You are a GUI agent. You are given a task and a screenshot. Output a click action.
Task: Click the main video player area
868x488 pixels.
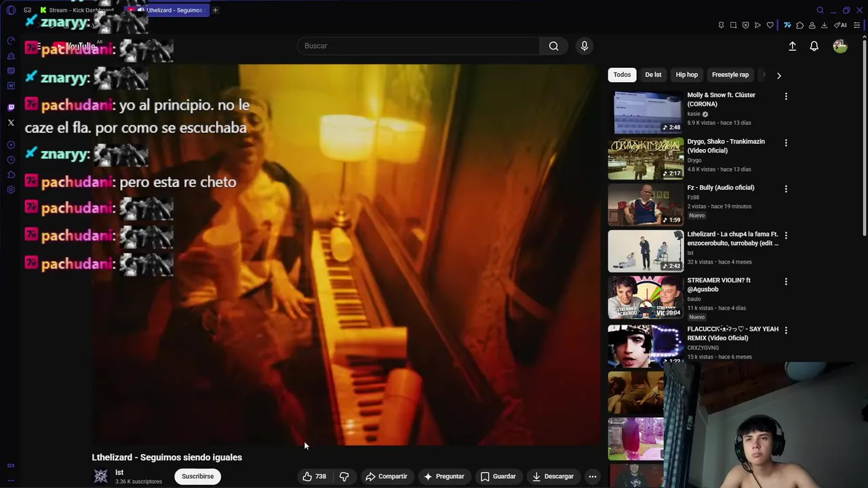coord(347,255)
